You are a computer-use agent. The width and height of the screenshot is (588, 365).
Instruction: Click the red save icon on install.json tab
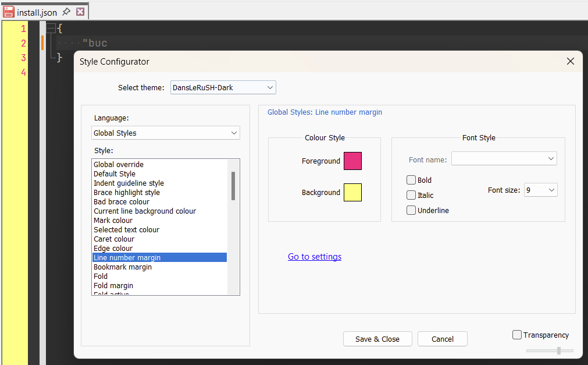[9, 12]
